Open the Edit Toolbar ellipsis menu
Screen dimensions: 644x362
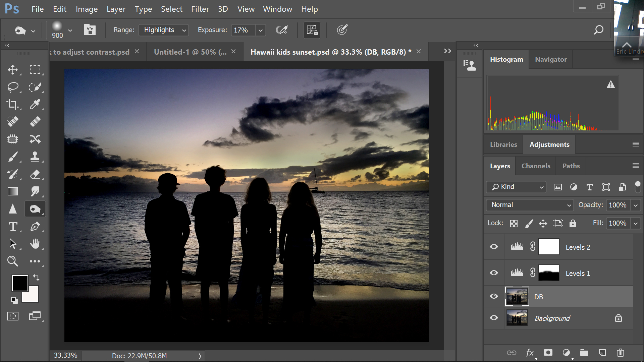(35, 261)
